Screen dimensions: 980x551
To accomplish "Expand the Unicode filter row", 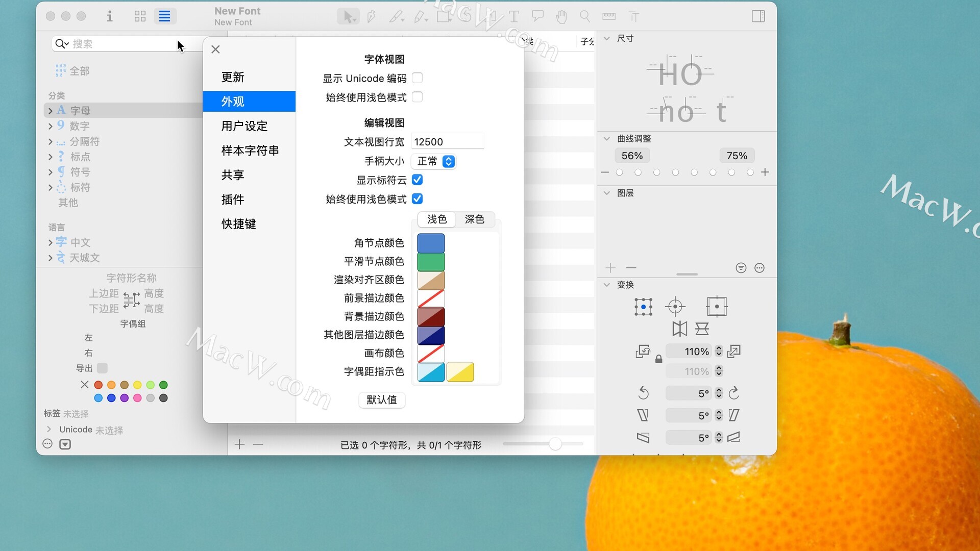I will [x=49, y=429].
